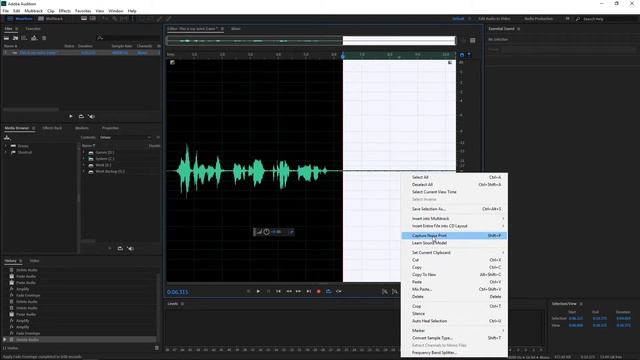Open the Favorites menu
Viewport: 640px width, 360px height.
(83, 11)
